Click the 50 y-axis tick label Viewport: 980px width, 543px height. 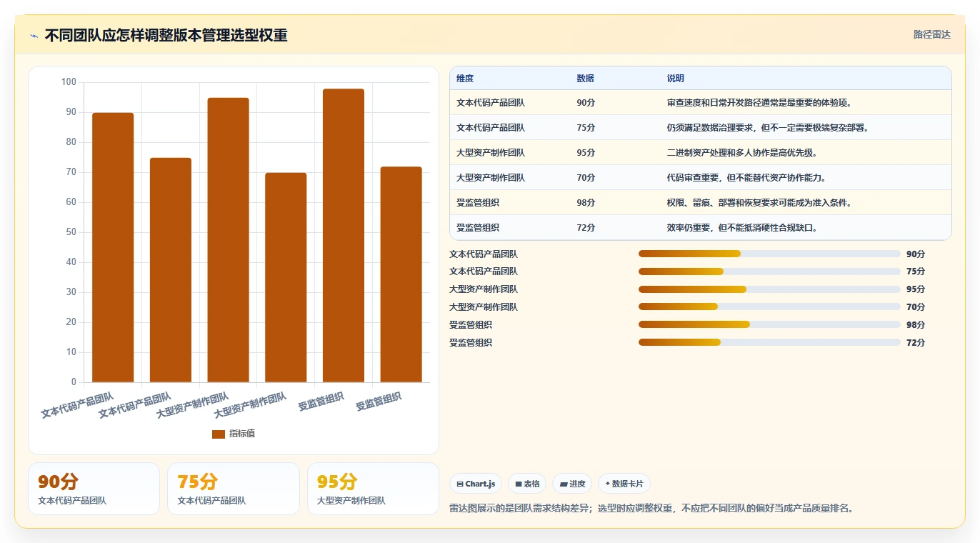71,232
